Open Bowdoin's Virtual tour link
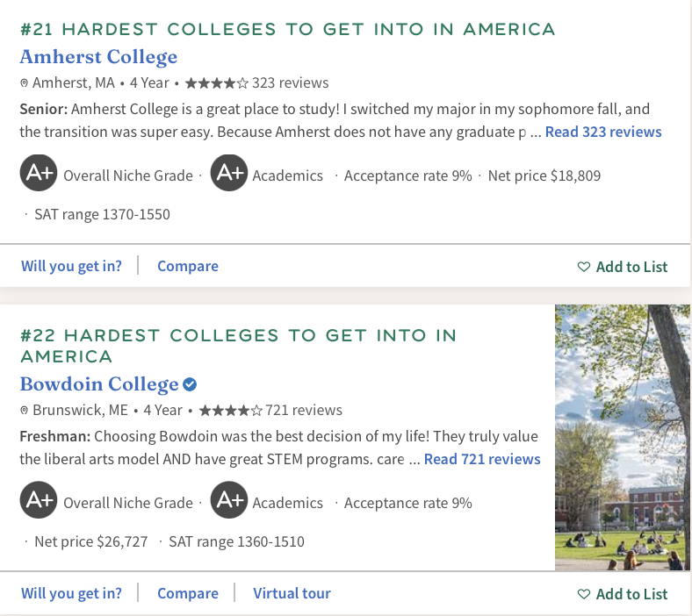The height and width of the screenshot is (616, 692). 292,593
